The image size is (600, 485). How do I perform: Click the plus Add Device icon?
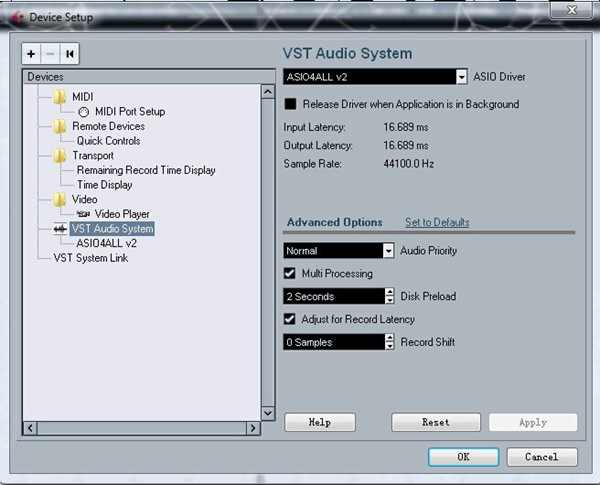[31, 54]
